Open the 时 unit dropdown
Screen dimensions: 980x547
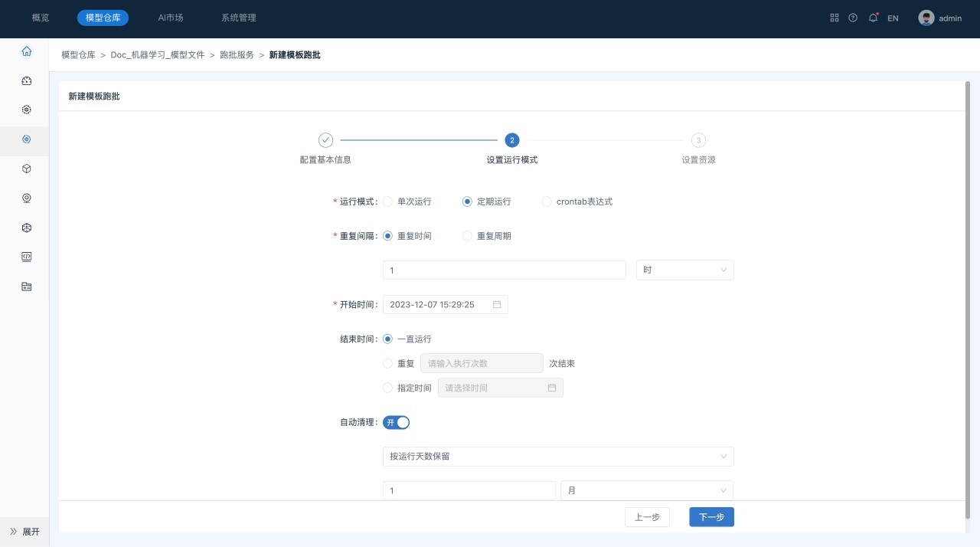(684, 270)
